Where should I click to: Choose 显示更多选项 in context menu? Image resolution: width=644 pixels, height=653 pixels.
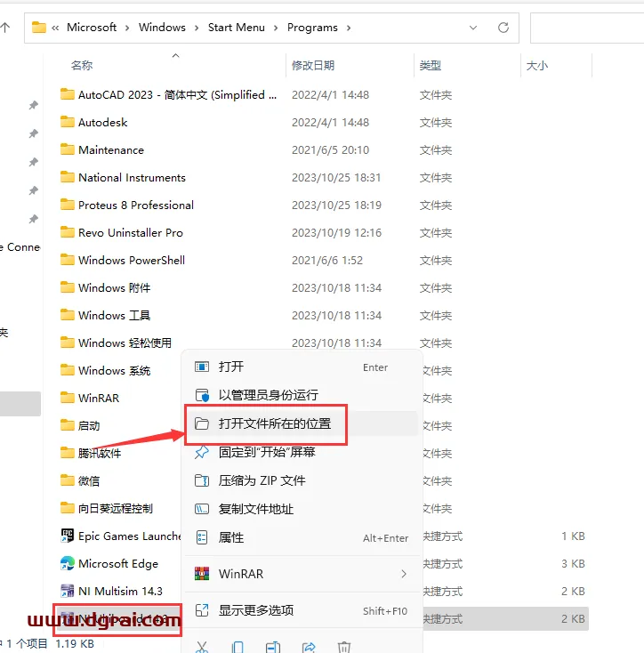302,610
